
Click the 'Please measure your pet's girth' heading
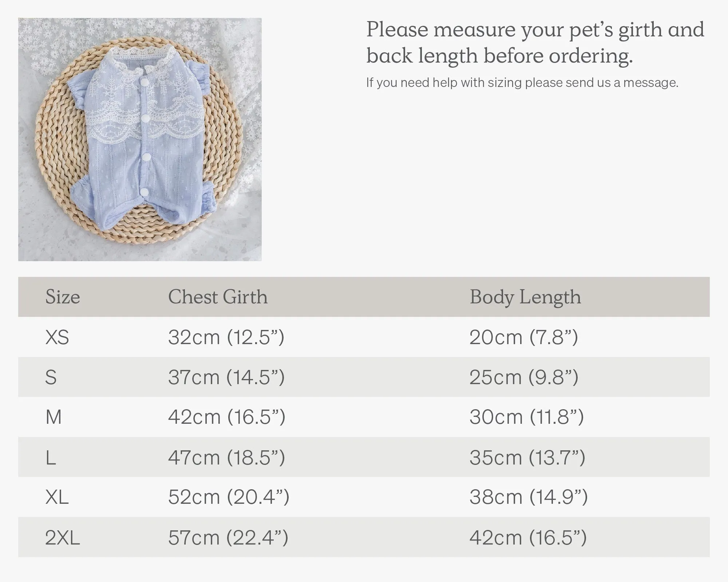pos(535,43)
